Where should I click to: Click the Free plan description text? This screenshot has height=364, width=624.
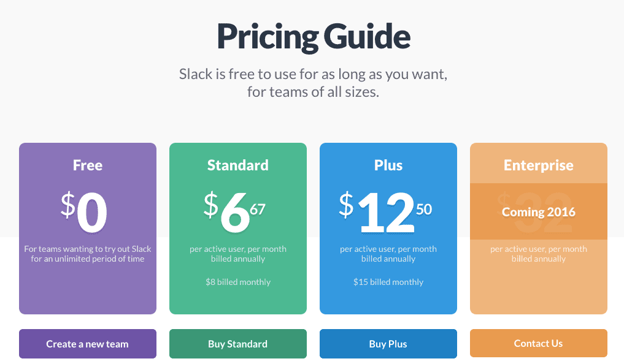[x=88, y=254]
